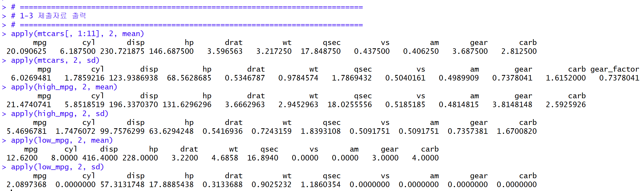644x191 pixels.
Task: Click the high_mpg mean value 196.3370370
Action: pyautogui.click(x=133, y=105)
